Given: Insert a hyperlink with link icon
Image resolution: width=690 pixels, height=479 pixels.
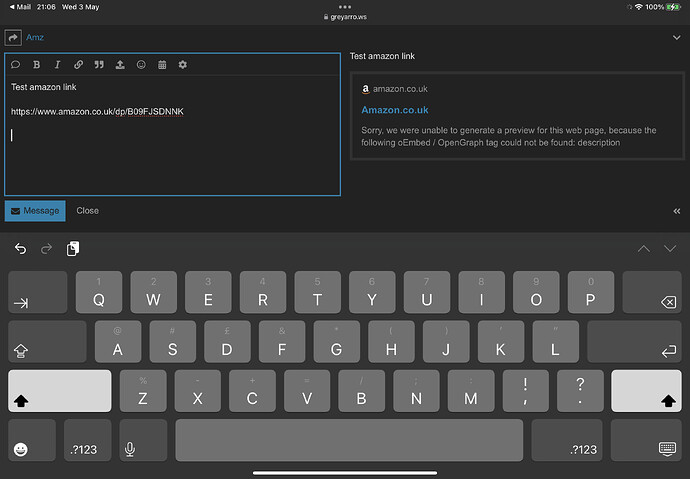Looking at the screenshot, I should coord(78,65).
